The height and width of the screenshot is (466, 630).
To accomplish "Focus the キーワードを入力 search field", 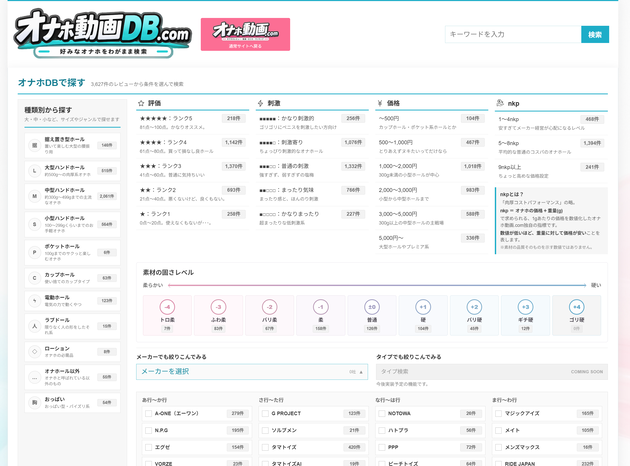I will point(513,35).
